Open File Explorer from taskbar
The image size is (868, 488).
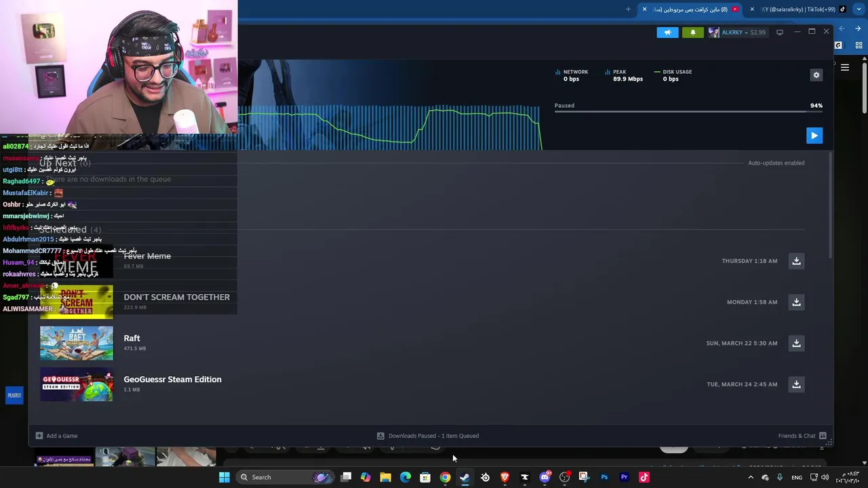pyautogui.click(x=385, y=477)
